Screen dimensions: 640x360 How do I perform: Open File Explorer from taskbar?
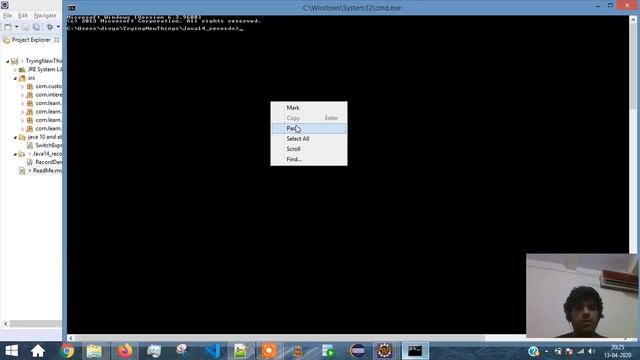pos(94,351)
